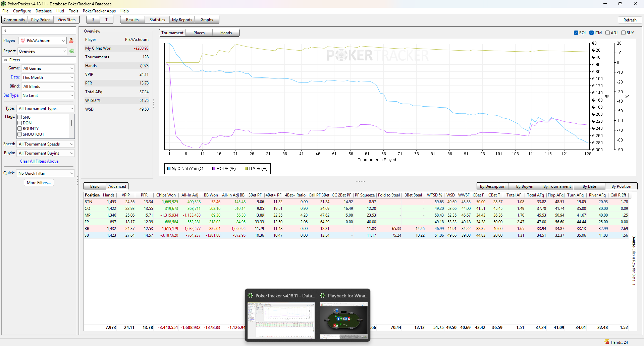
Task: Check the DON flag
Action: coord(20,123)
